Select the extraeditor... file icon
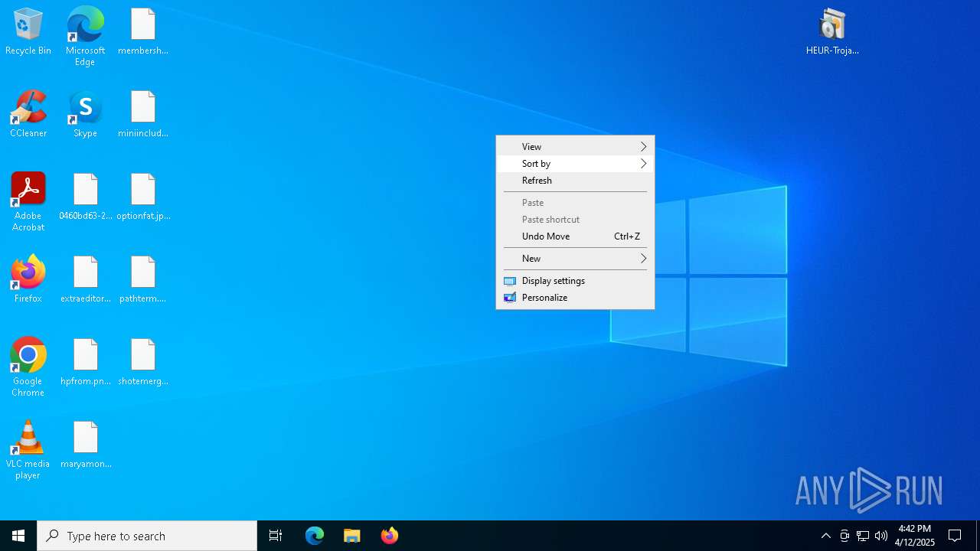Viewport: 980px width, 551px height. pos(86,279)
